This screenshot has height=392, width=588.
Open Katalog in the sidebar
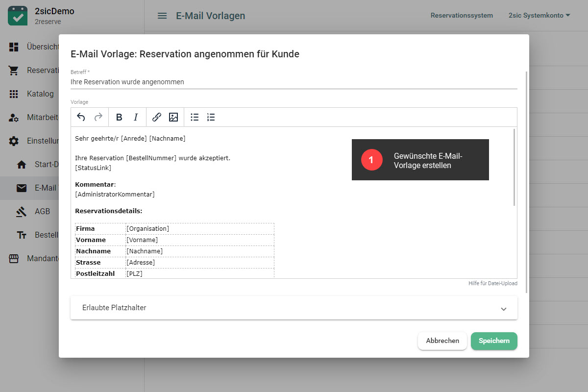40,94
